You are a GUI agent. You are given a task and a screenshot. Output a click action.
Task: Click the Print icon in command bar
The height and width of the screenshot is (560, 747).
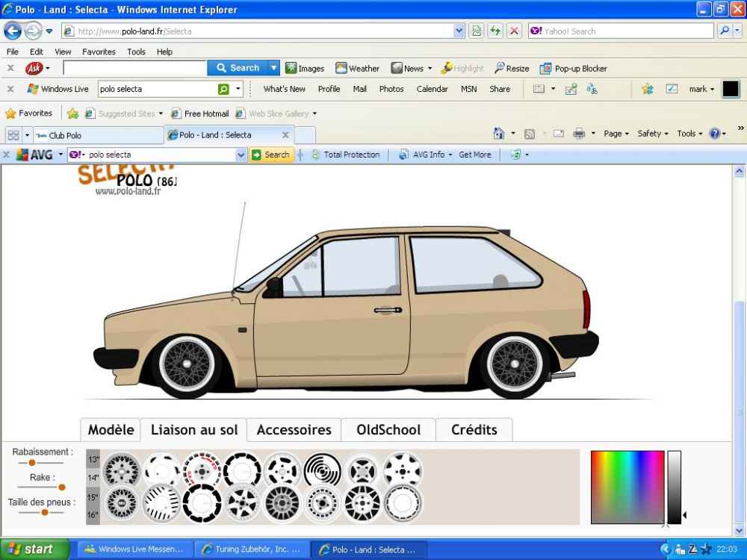(579, 134)
